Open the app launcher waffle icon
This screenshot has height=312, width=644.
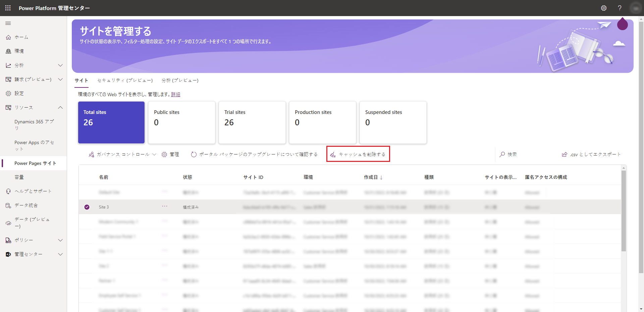click(x=8, y=8)
